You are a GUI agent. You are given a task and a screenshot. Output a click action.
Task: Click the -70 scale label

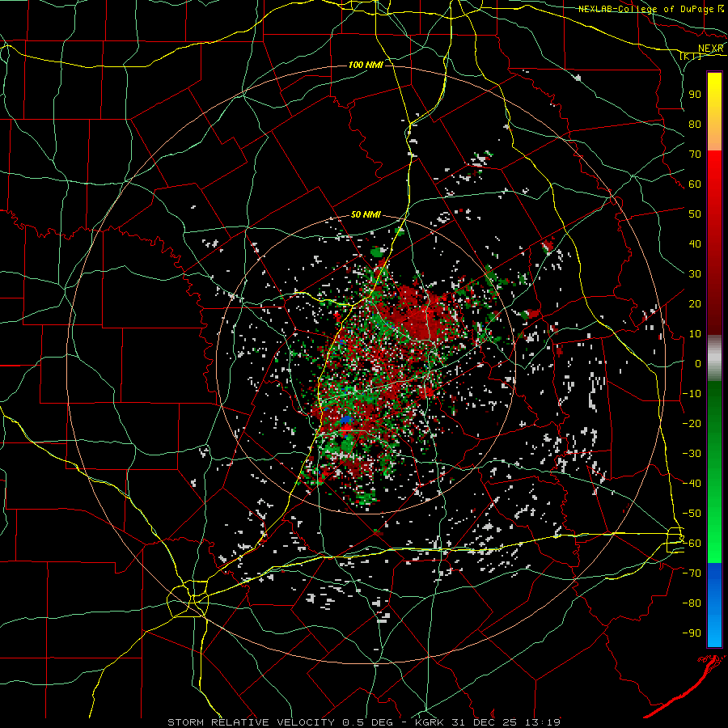click(x=692, y=574)
